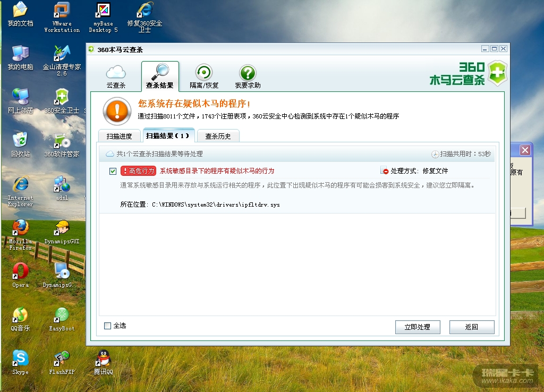Select the 修复360安全卫士 desktop icon
Image resolution: width=544 pixels, height=392 pixels.
pos(144,18)
